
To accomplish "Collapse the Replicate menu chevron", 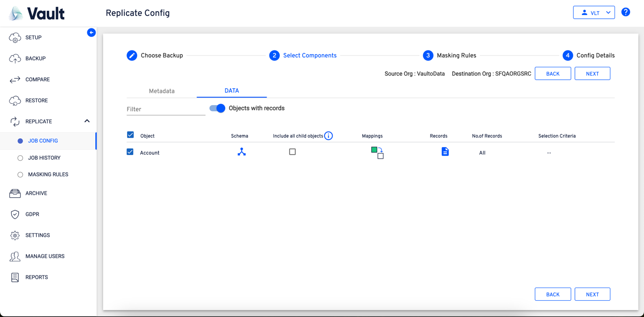I will click(x=87, y=121).
